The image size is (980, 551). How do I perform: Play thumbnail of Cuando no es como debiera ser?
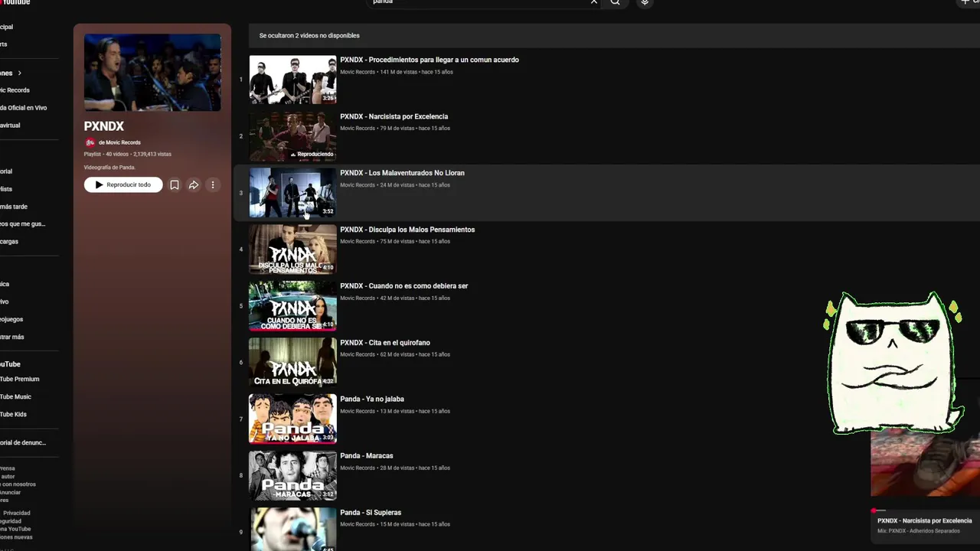pyautogui.click(x=292, y=306)
